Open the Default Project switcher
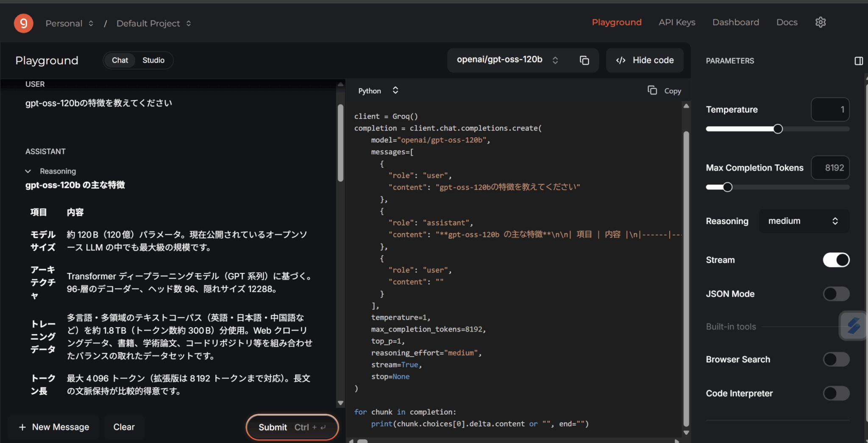This screenshot has width=868, height=443. click(153, 23)
